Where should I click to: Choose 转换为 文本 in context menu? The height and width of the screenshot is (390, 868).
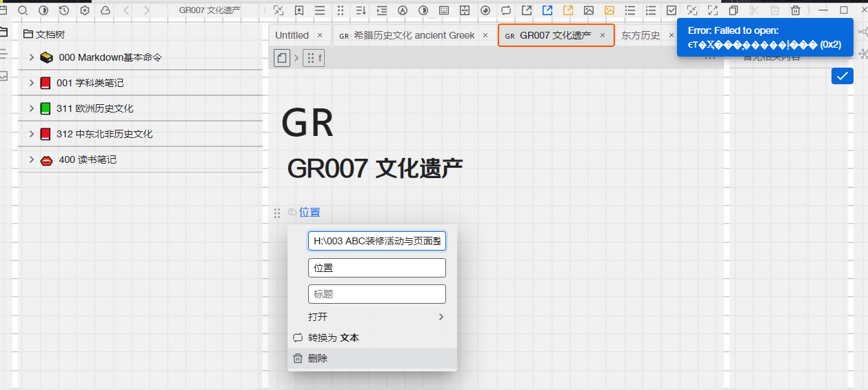372,338
